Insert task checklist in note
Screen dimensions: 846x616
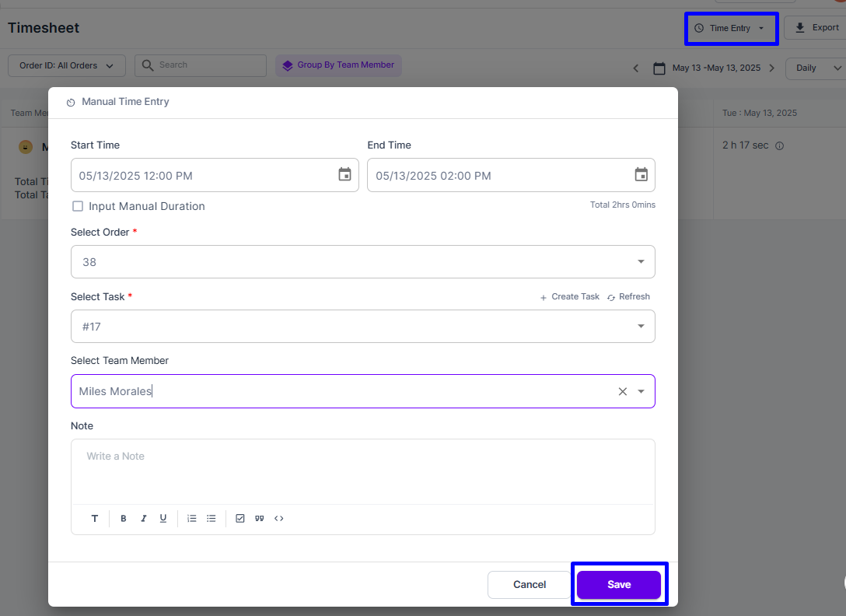point(240,519)
